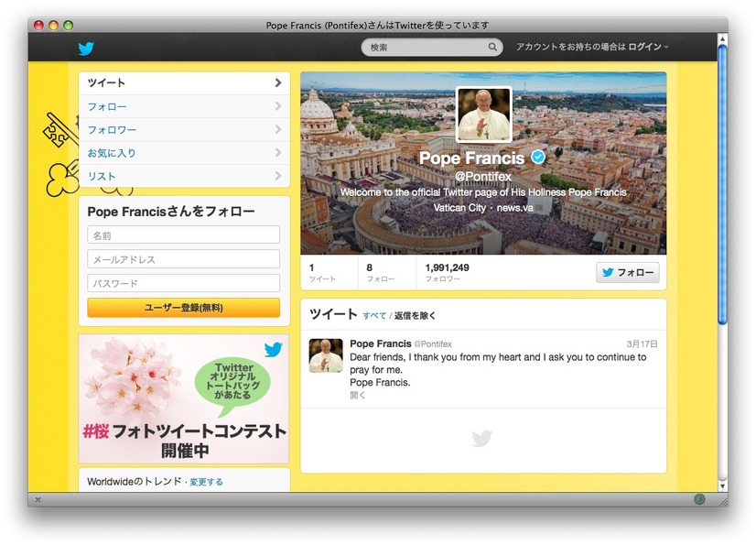Click the ユーザー登録(無料) button
This screenshot has width=756, height=545.
coord(184,308)
